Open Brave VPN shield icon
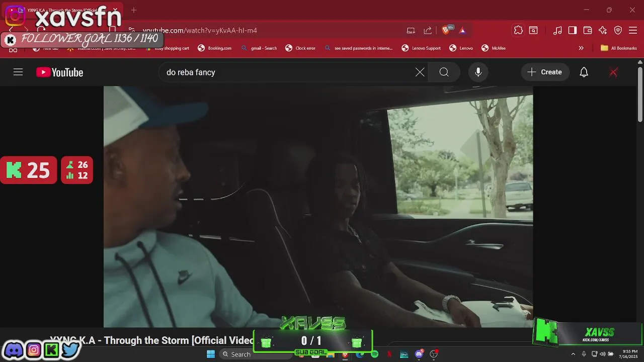The width and height of the screenshot is (644, 362). click(x=618, y=31)
